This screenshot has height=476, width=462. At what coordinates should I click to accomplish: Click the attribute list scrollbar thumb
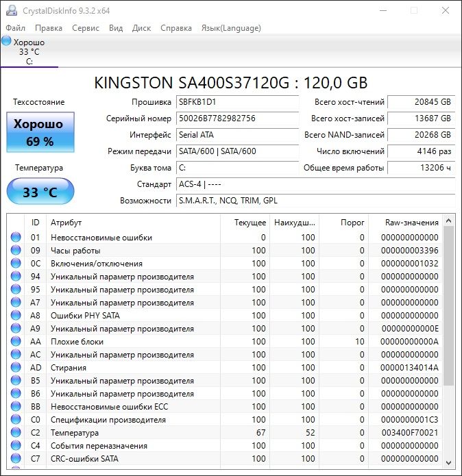click(449, 306)
